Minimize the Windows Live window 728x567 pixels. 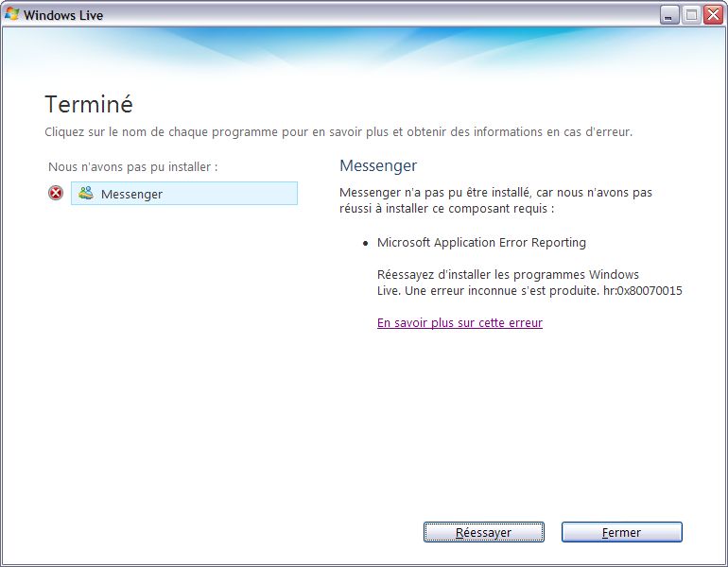click(668, 15)
